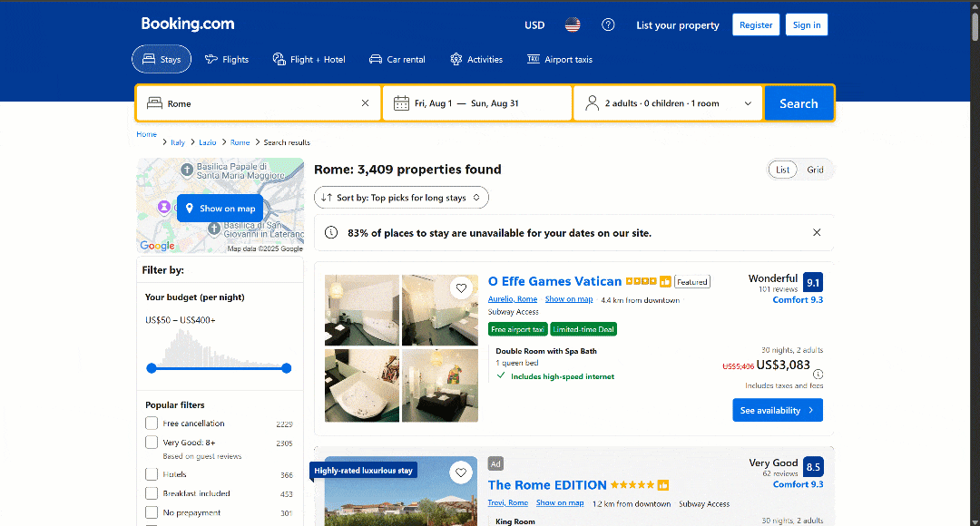The width and height of the screenshot is (980, 526).
Task: Open the date range Fri, Aug 1 picker
Action: 477,103
